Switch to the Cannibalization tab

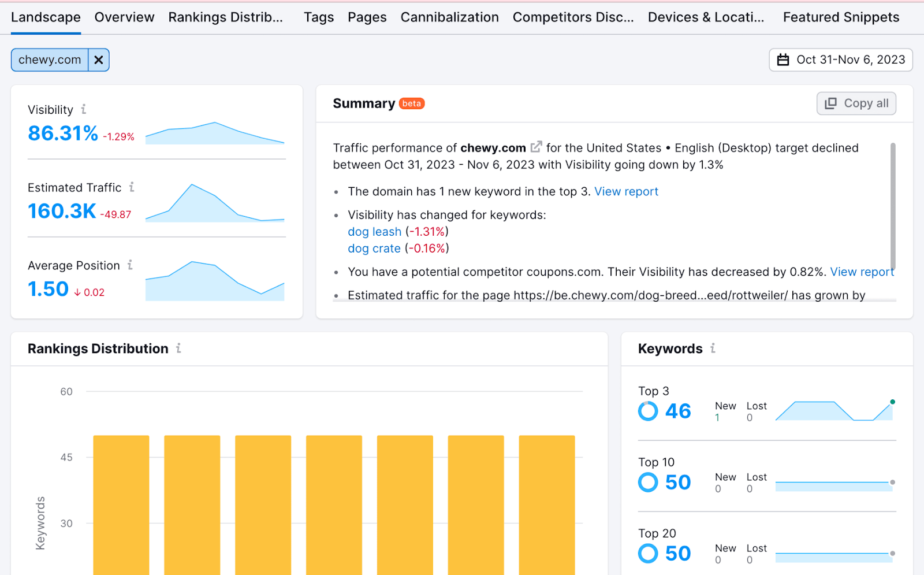(449, 17)
